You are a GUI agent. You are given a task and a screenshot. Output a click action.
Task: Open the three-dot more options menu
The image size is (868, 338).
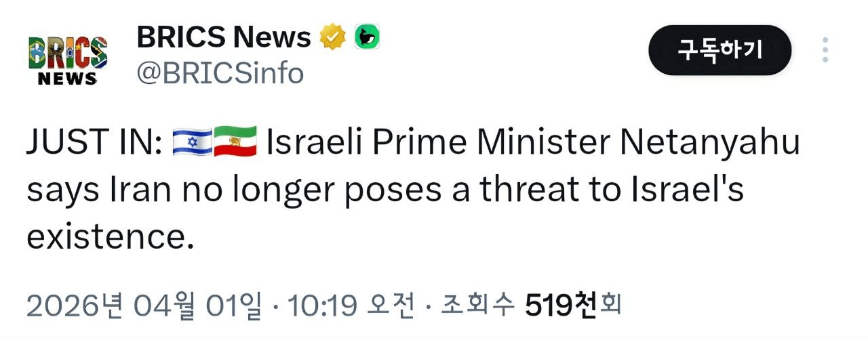coord(825,50)
